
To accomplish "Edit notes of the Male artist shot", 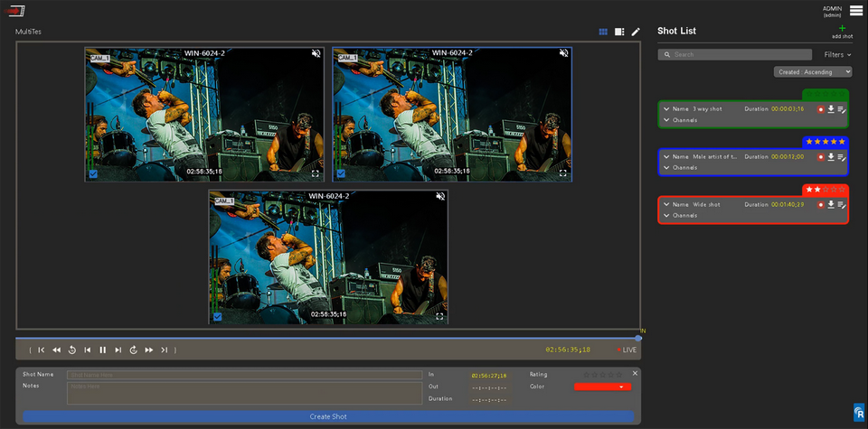I will 842,157.
